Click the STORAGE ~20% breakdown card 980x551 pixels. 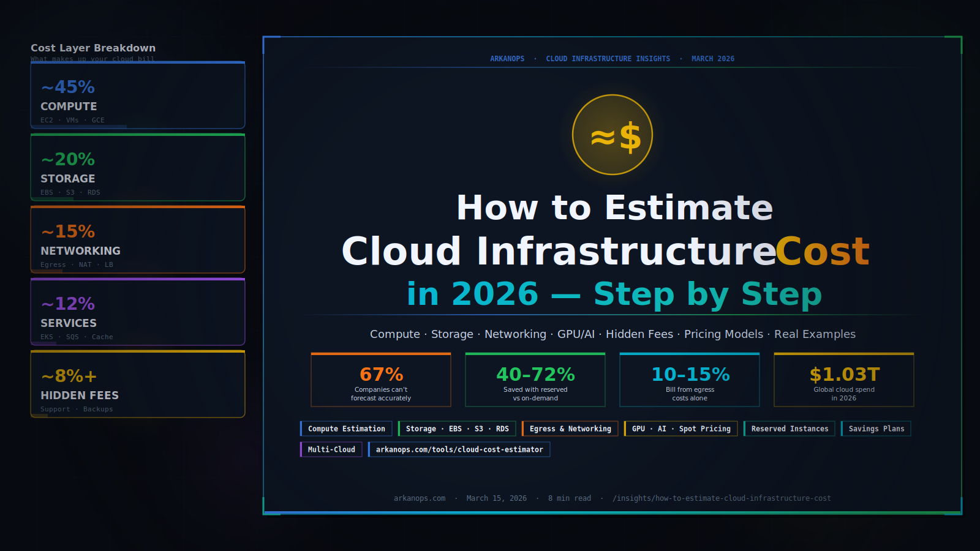137,167
